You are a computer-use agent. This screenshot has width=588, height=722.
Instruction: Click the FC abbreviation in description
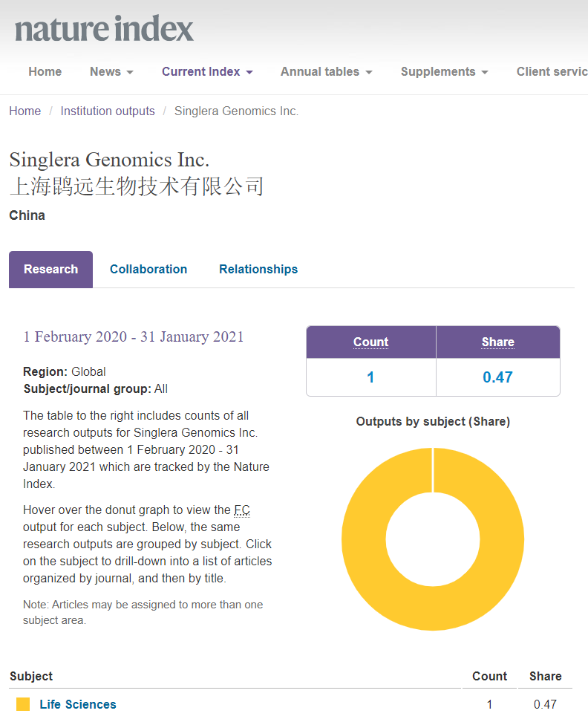point(242,510)
